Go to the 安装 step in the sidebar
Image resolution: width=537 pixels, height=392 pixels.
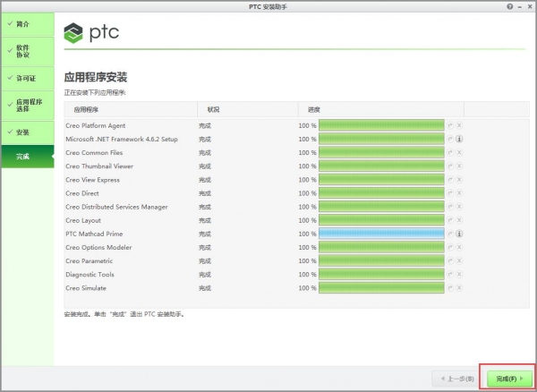pos(28,132)
